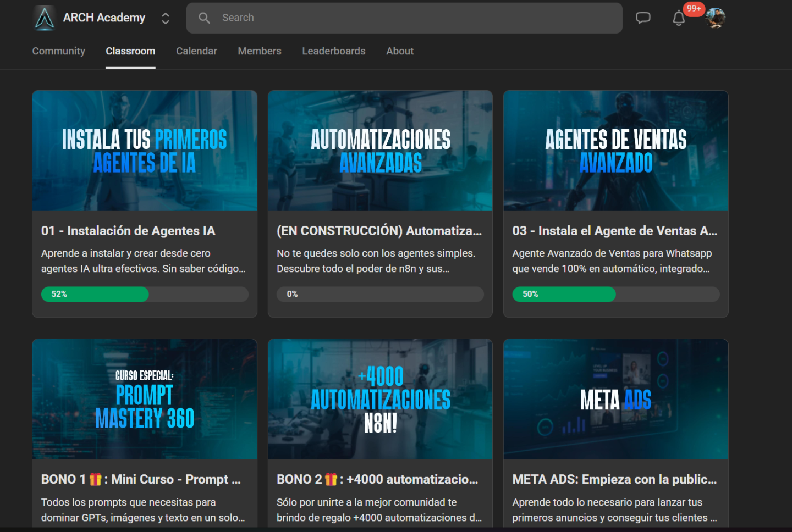
Task: Expand the ARCH Academy group switcher
Action: pos(165,18)
